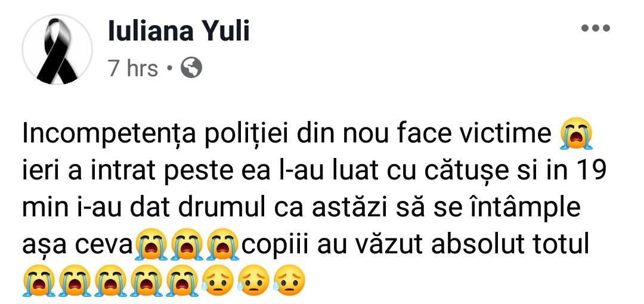
Task: Click the first crying emoji on the last line
Action: [x=39, y=278]
